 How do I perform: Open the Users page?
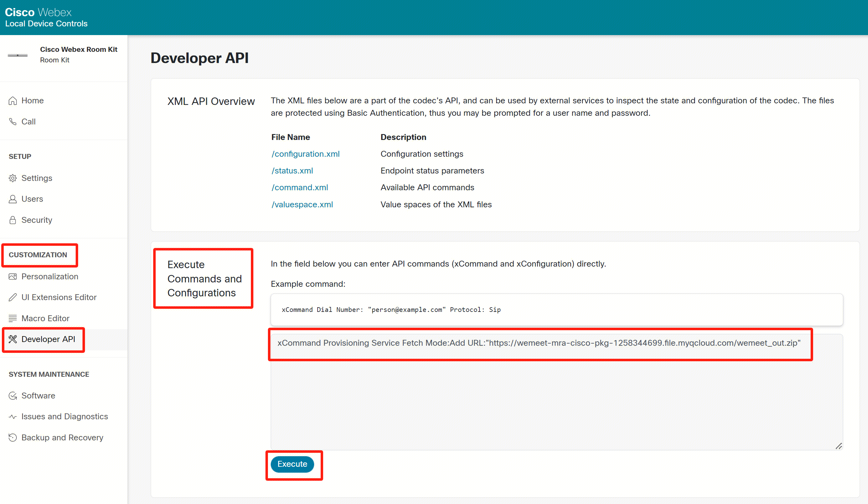(x=64, y=199)
